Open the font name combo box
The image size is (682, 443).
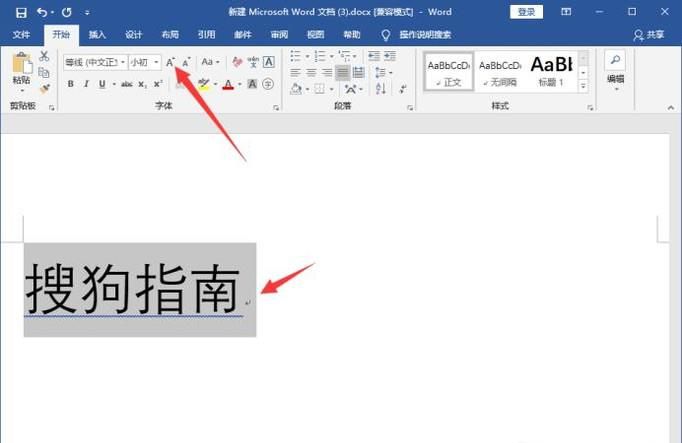point(95,62)
